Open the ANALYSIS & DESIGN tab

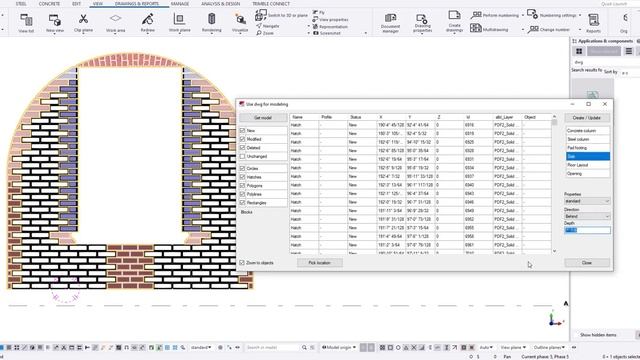[220, 4]
